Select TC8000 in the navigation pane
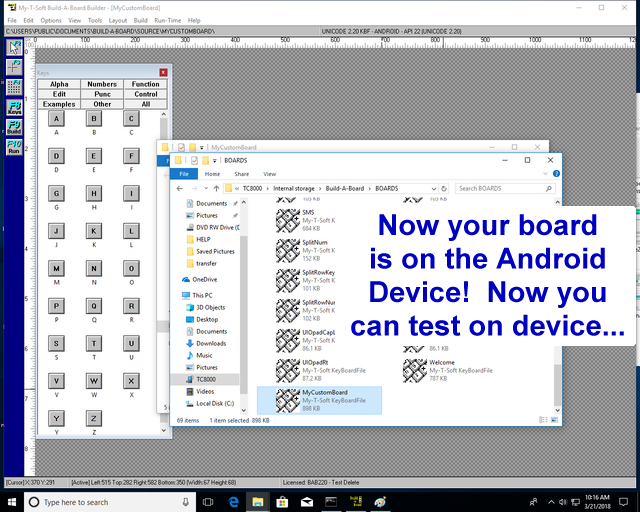Image resolution: width=640 pixels, height=512 pixels. 206,379
